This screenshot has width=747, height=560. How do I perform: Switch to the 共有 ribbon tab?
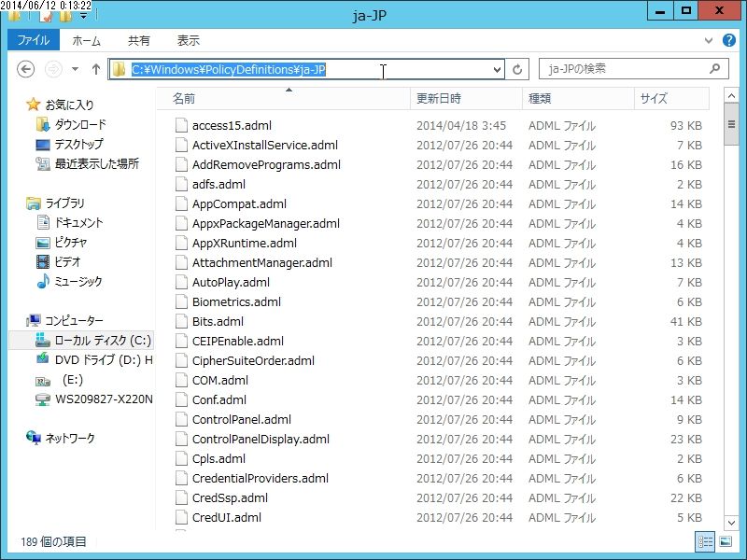click(x=138, y=40)
